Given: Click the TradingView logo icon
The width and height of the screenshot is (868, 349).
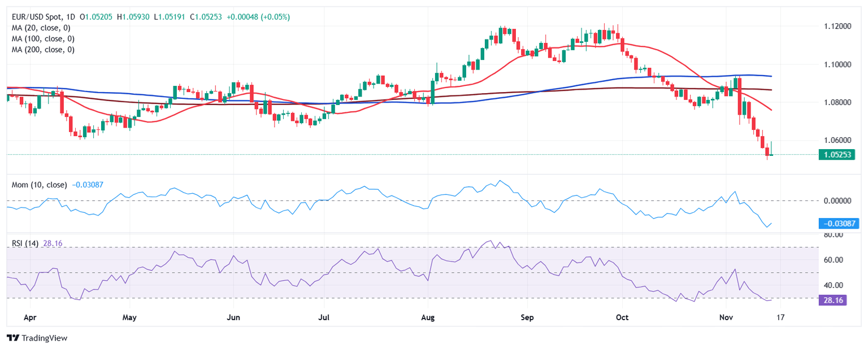Looking at the screenshot, I should pyautogui.click(x=12, y=338).
